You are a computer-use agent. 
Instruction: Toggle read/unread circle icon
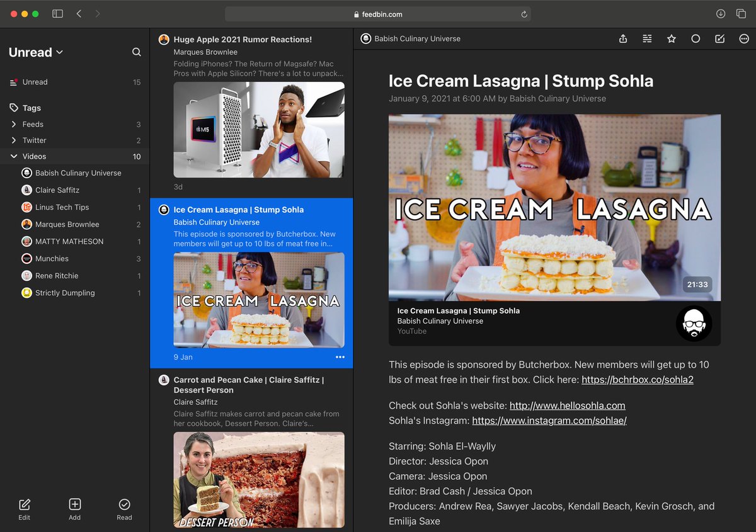696,38
